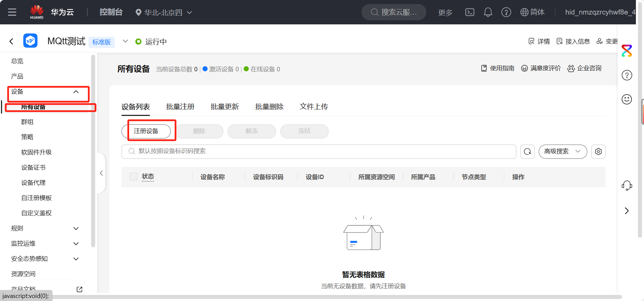Select 设备证书 in the sidebar
Screen dimensions: 644x301
click(x=33, y=168)
